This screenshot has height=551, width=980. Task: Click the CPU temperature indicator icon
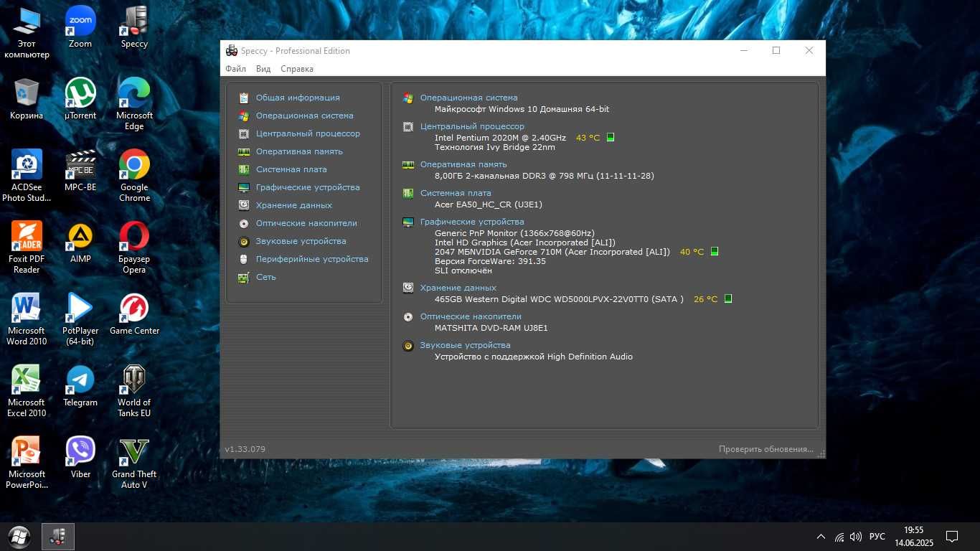coord(611,137)
